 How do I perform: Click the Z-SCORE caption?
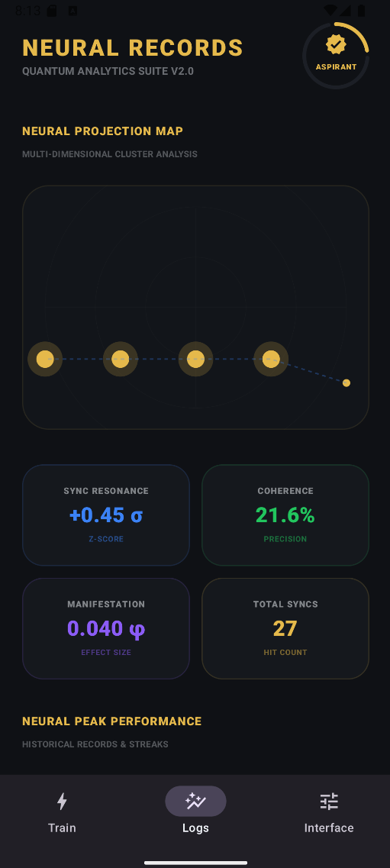tap(105, 539)
